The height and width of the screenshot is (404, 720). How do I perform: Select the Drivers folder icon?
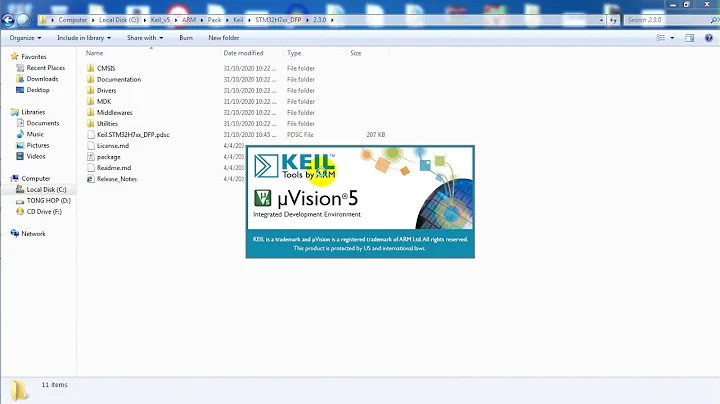click(90, 90)
